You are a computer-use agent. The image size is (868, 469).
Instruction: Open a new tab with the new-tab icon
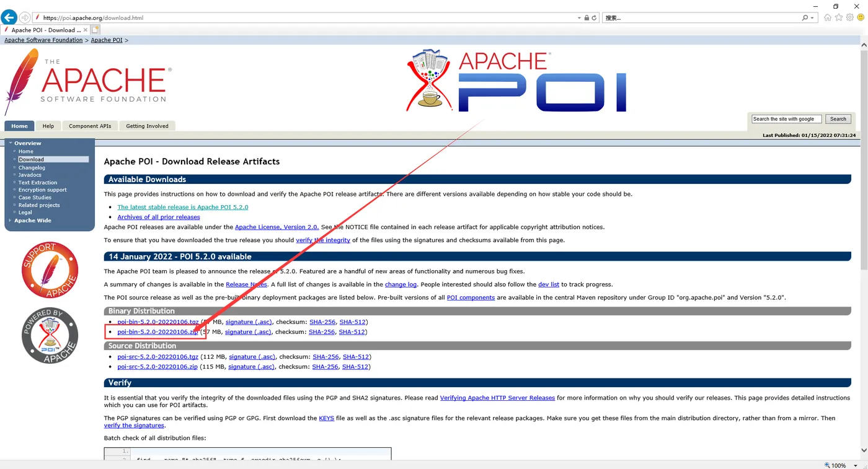(x=95, y=30)
